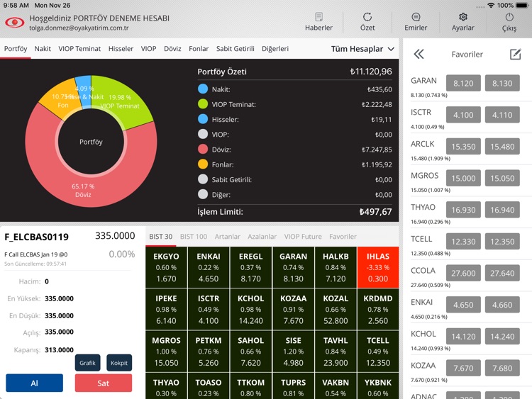Open the VIOP Teminat tab
The height and width of the screenshot is (399, 532).
(x=79, y=49)
